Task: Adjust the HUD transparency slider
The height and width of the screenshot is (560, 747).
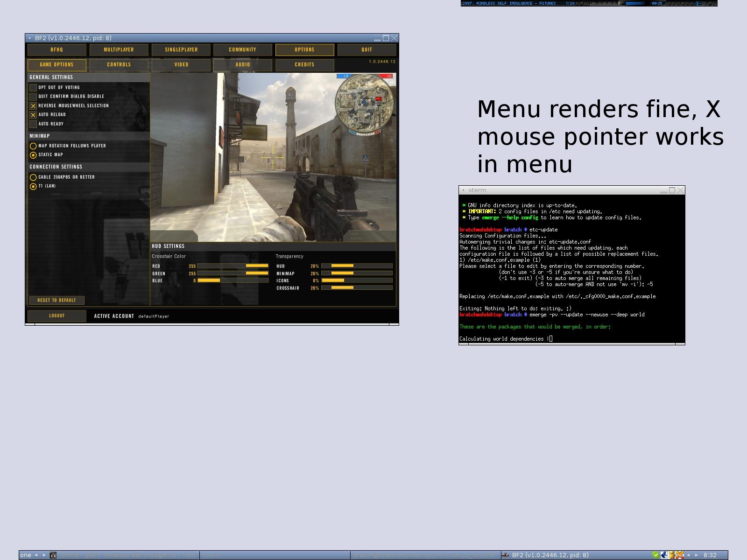Action: [x=357, y=266]
